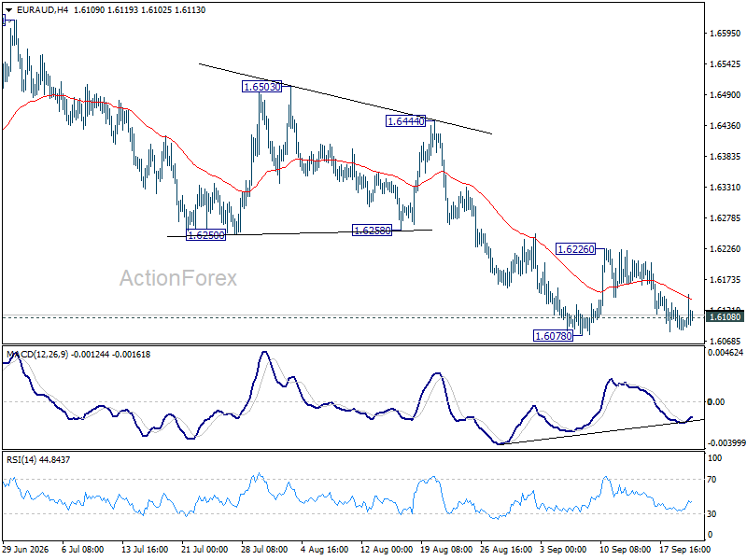
Task: Click the 1.62500 support level label
Action: pos(205,235)
